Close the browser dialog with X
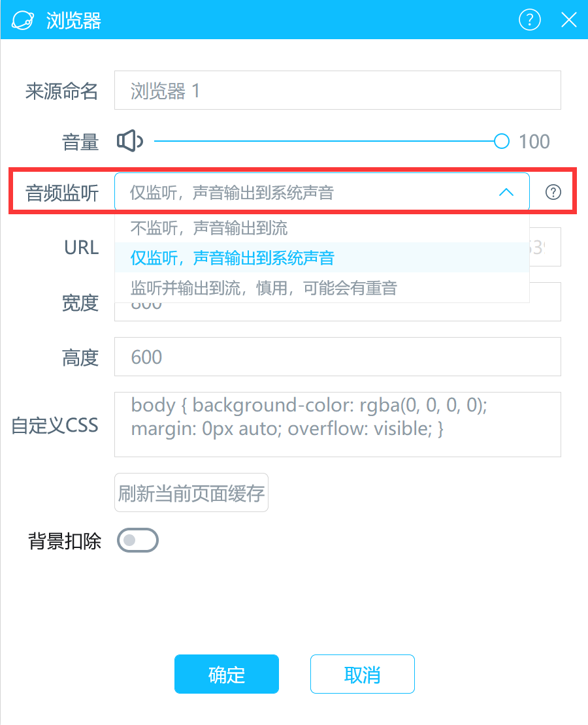Viewport: 588px width, 725px height. coord(568,20)
